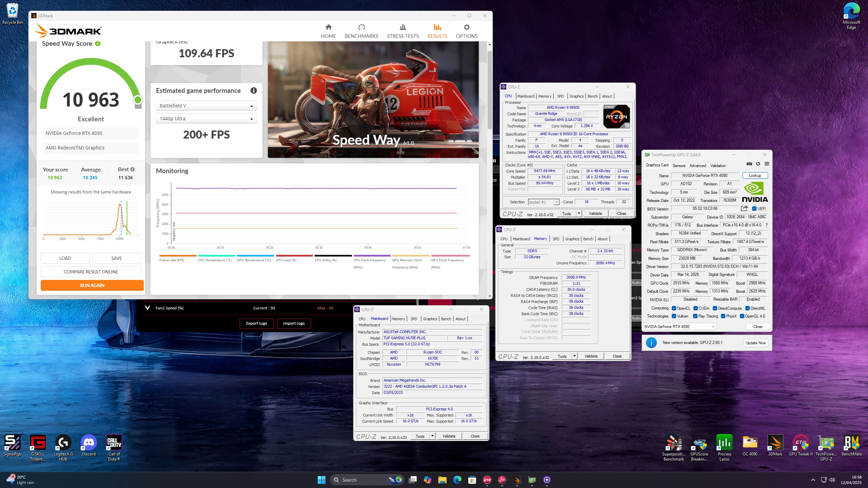
Task: Open the Graphics tab in the CPU-Z Mainboard window
Action: coord(430,319)
